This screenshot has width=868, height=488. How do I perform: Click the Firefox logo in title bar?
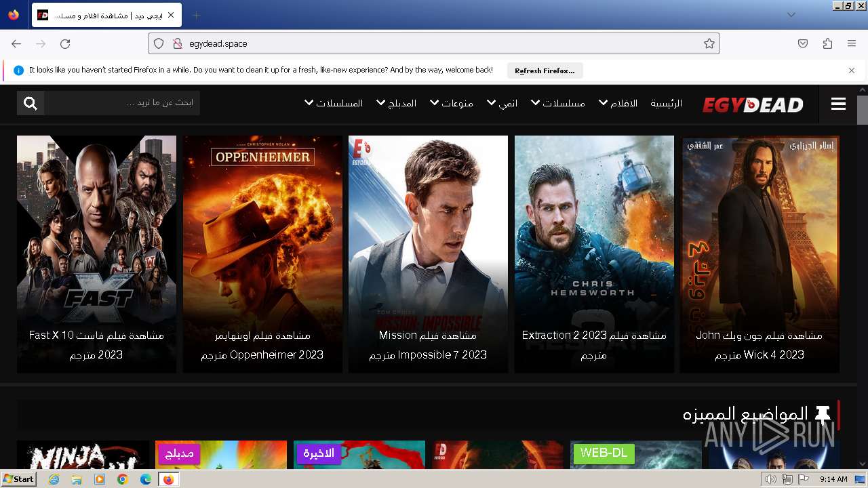click(x=14, y=15)
